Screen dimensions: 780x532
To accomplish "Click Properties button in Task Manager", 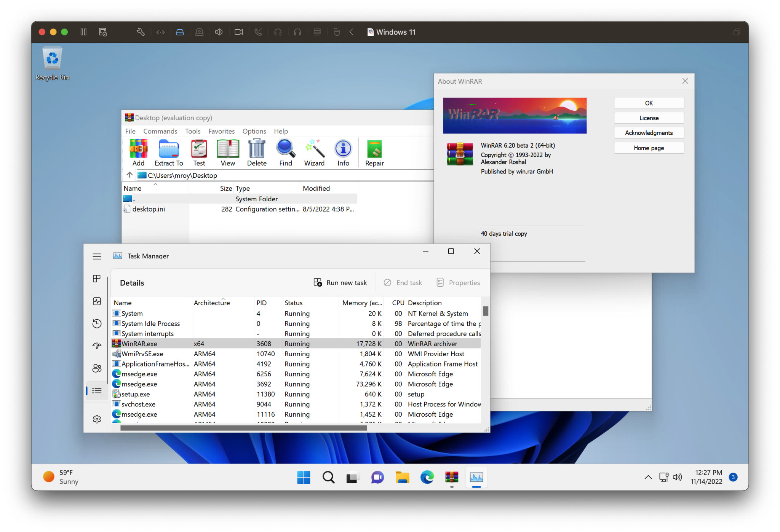I will click(458, 282).
